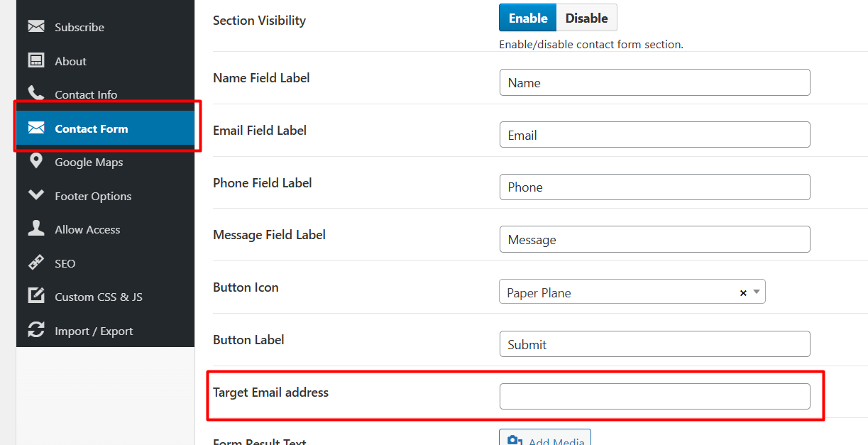
Task: Clear the Paper Plane icon selection
Action: [743, 292]
